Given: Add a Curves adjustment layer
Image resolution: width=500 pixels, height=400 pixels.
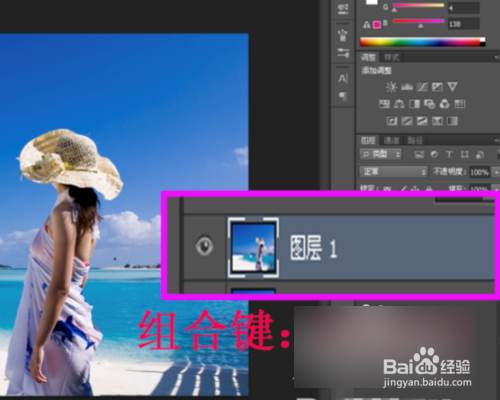Looking at the screenshot, I should pyautogui.click(x=422, y=87).
